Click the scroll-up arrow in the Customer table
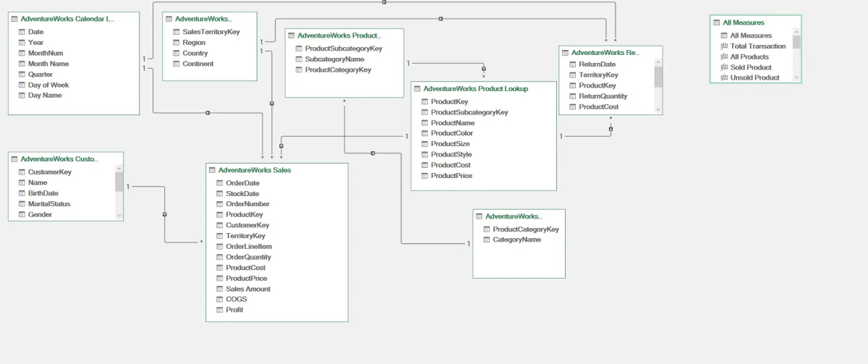This screenshot has width=868, height=364. [x=119, y=168]
